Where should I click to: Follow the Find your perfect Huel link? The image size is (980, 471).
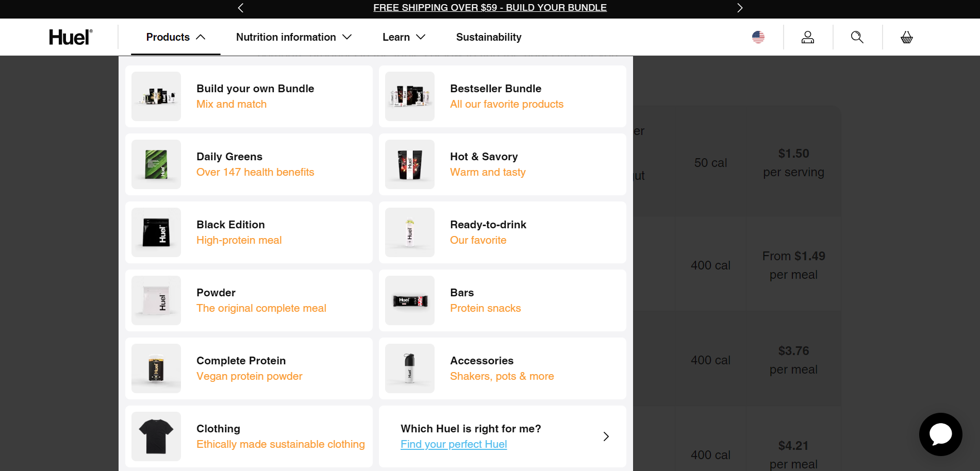coord(454,444)
